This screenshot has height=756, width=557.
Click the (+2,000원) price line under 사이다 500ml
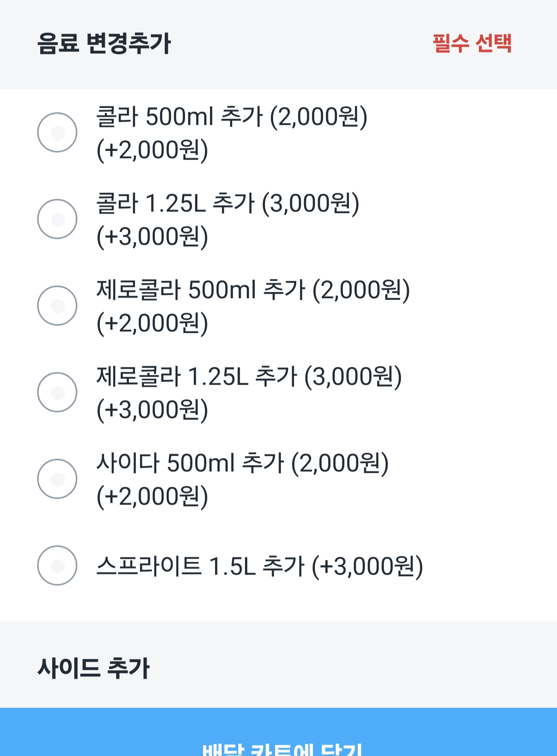point(152,497)
